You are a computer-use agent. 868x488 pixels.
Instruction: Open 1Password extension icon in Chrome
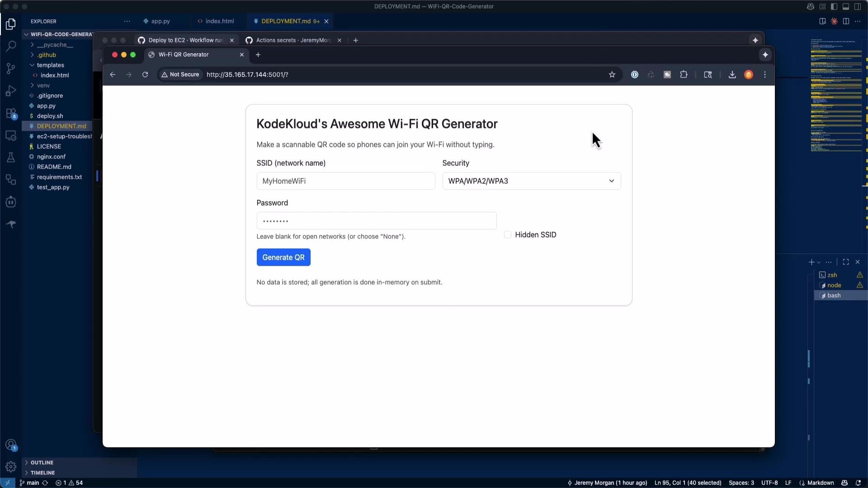635,75
